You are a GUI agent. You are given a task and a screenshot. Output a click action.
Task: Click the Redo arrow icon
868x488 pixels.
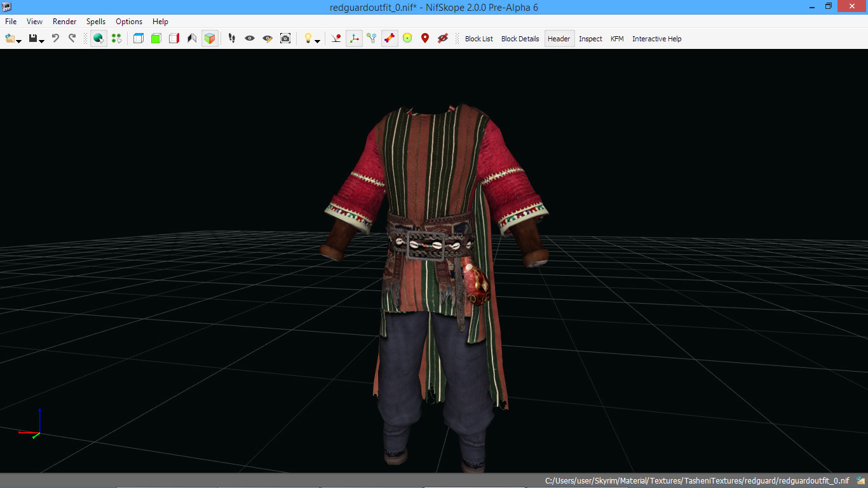(x=72, y=39)
